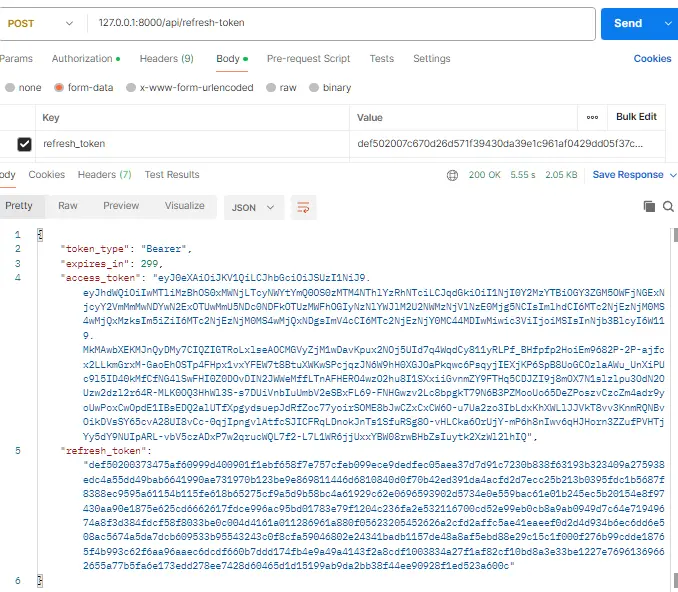Open the three-dots column options

click(x=592, y=117)
